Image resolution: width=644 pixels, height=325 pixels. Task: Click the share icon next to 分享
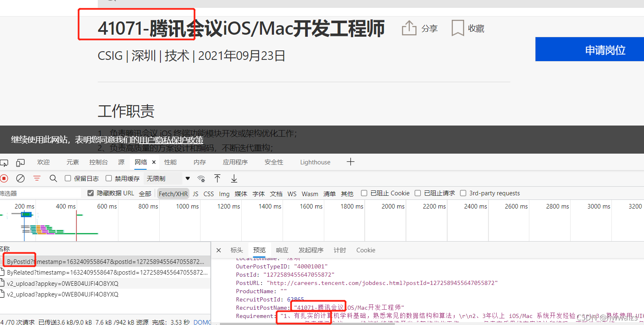tap(409, 28)
